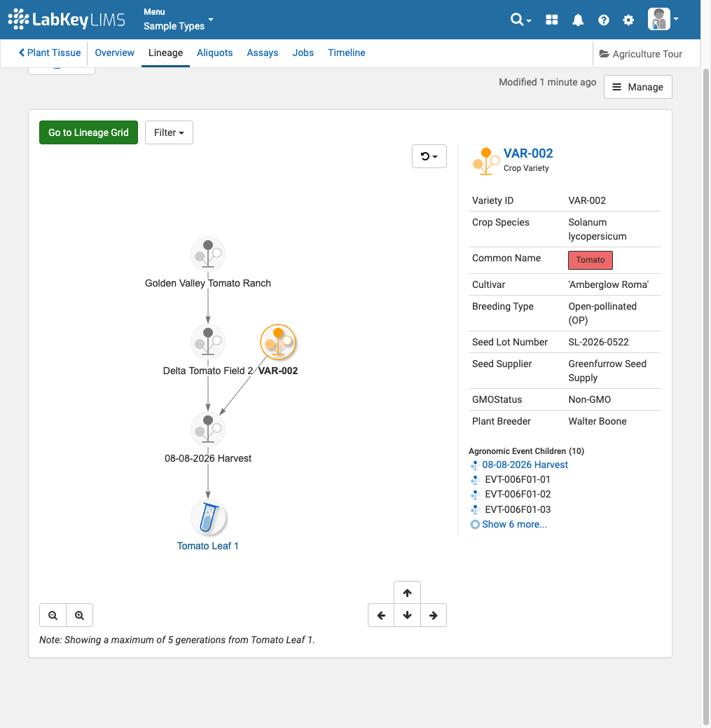
Task: Switch to the Aliquots tab
Action: click(214, 53)
